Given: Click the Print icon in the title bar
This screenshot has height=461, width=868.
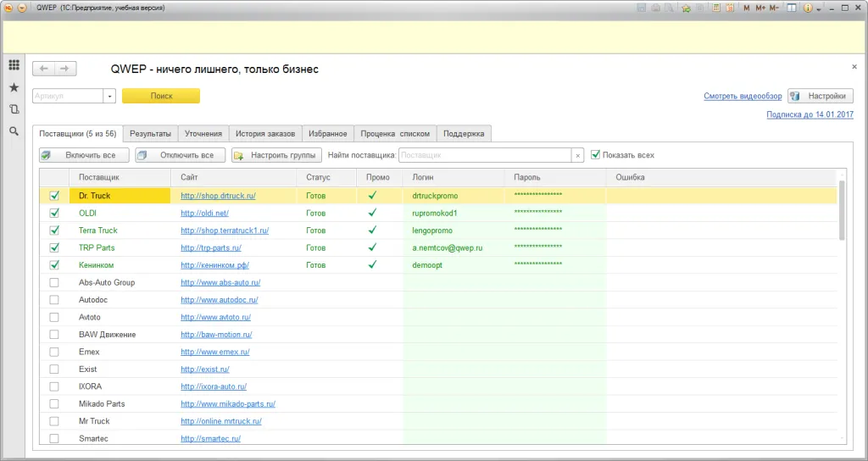Looking at the screenshot, I should tap(656, 8).
